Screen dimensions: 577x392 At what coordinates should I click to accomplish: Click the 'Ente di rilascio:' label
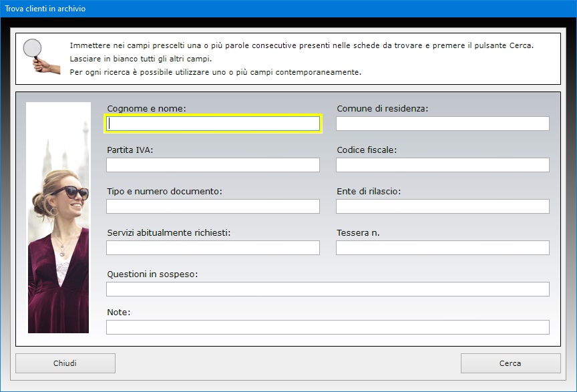click(x=369, y=192)
